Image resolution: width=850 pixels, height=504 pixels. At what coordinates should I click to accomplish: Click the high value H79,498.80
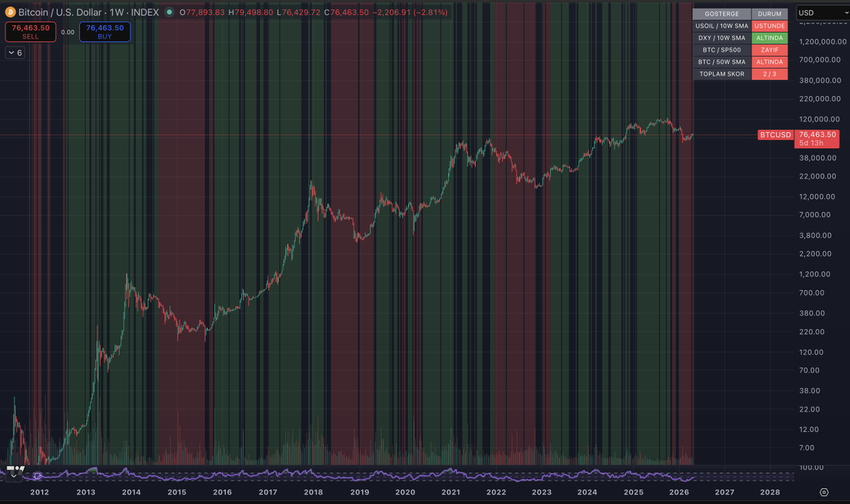point(252,13)
